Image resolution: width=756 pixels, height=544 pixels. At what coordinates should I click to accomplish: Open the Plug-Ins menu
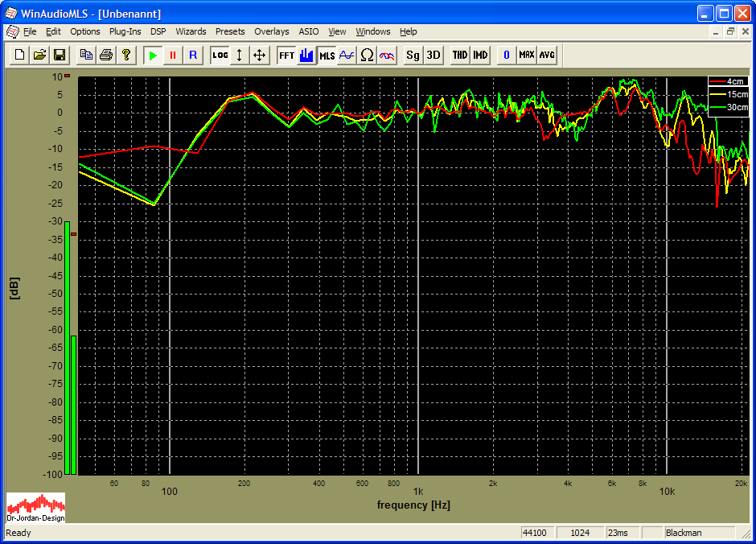coord(125,31)
